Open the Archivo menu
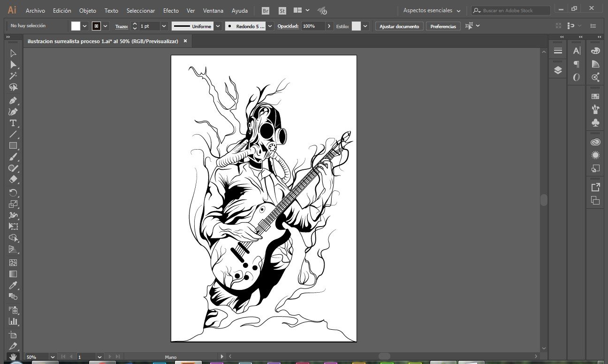Viewport: 608px width, 364px height. click(35, 10)
